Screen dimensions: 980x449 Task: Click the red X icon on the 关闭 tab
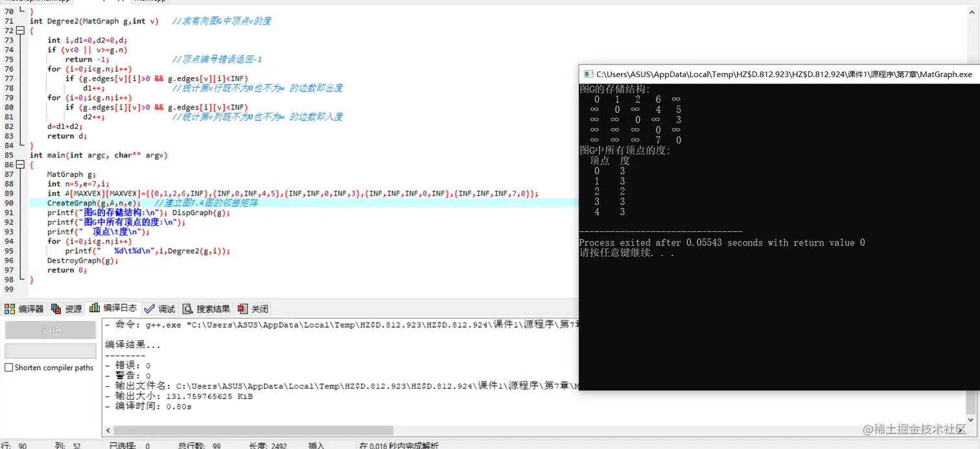click(x=242, y=308)
